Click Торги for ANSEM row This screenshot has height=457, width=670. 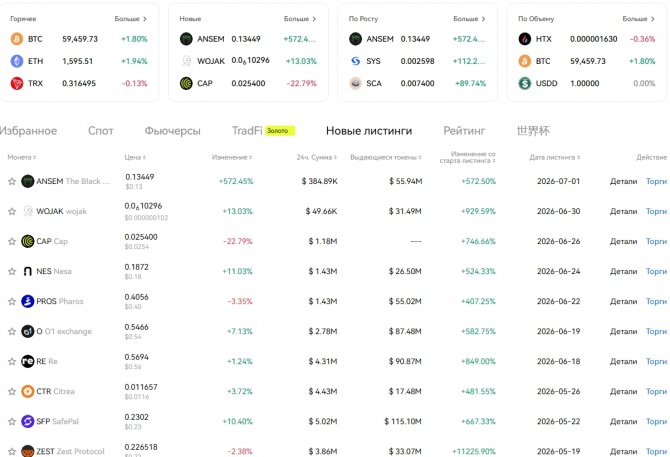[656, 181]
